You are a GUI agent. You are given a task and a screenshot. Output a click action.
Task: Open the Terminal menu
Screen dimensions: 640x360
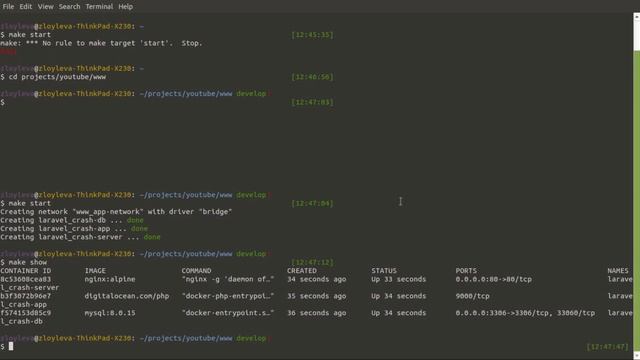pyautogui.click(x=99, y=7)
